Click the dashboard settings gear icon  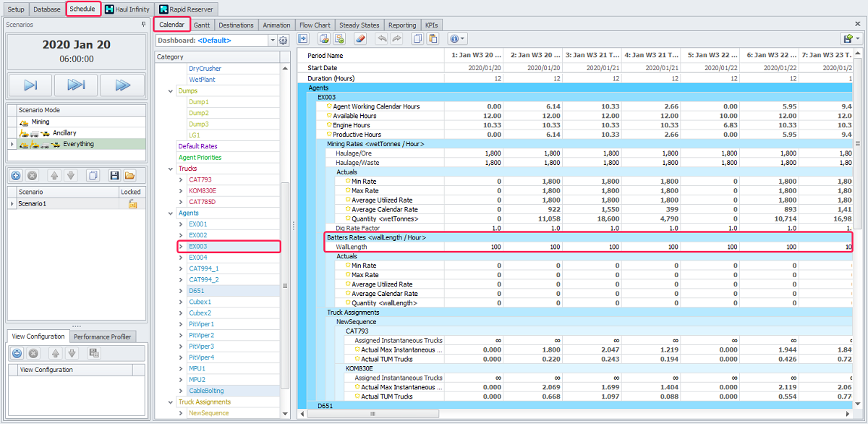(283, 41)
